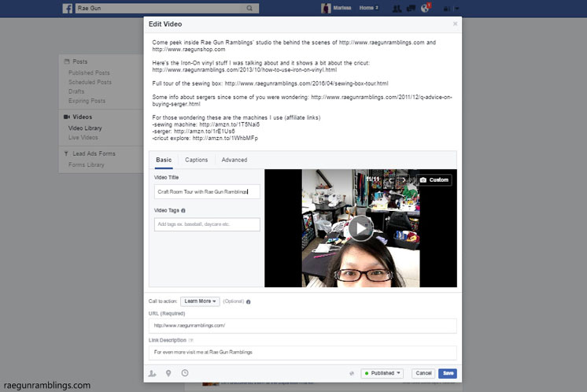Screen dimensions: 587x392
Task: Click the Video Title input field
Action: (207, 192)
